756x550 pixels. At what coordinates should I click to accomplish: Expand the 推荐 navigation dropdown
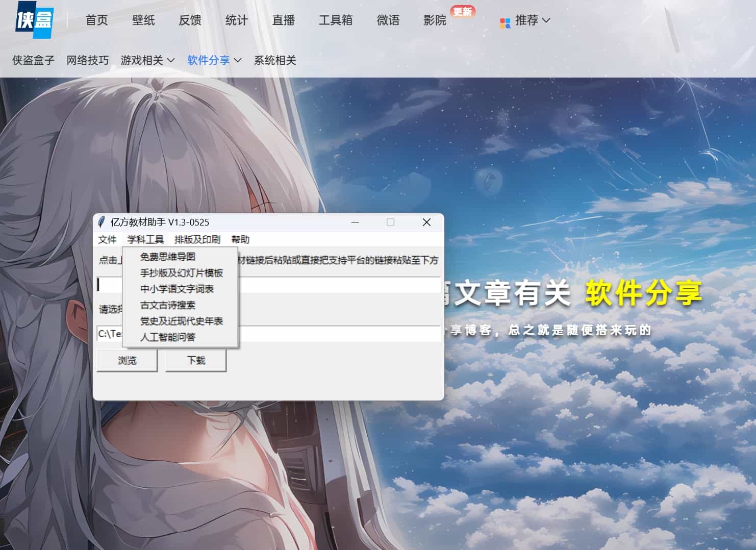tap(529, 21)
